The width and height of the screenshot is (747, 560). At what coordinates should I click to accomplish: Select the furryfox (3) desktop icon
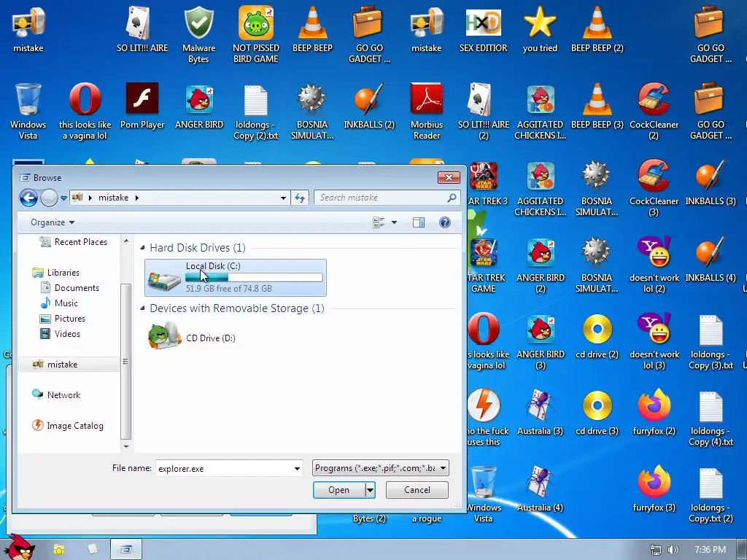click(x=654, y=489)
